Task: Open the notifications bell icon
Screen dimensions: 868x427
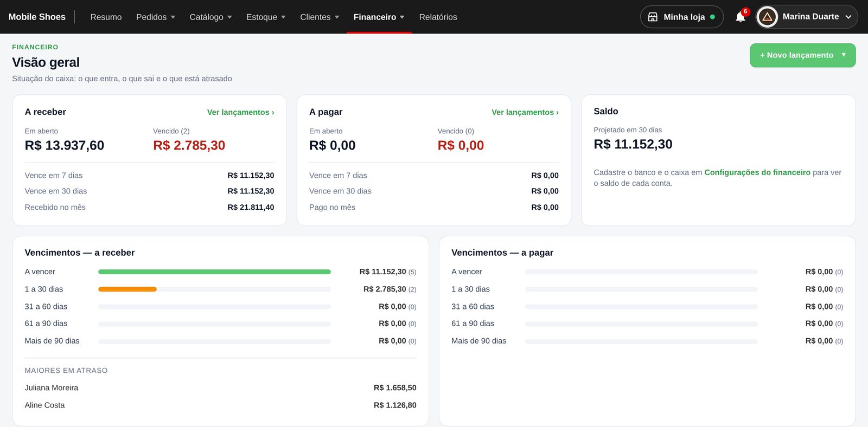Action: [741, 17]
